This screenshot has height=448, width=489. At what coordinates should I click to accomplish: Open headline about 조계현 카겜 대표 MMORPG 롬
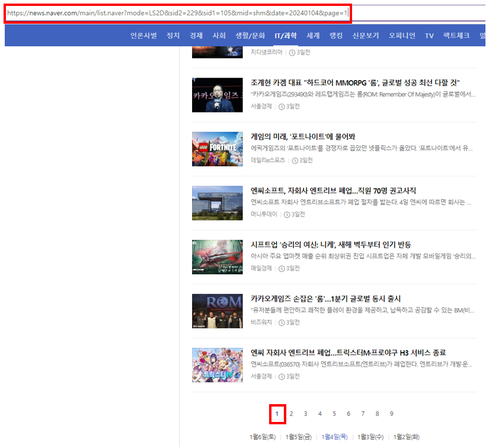coord(355,82)
